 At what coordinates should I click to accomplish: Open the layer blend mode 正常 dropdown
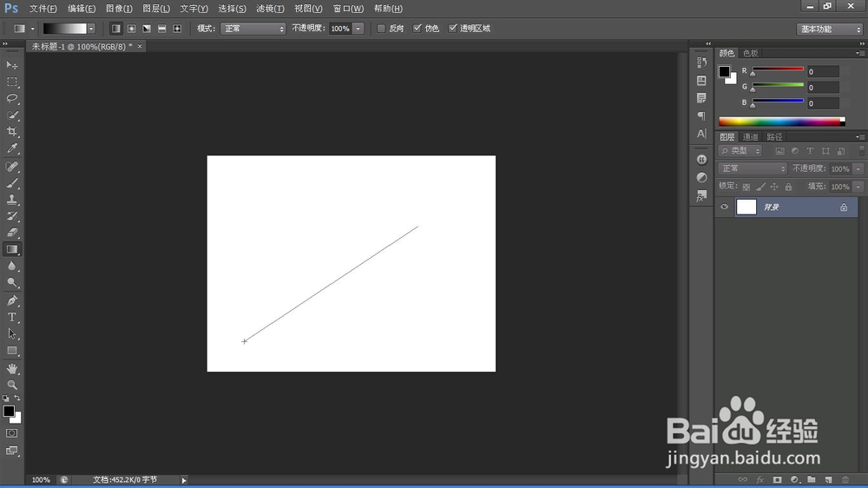[x=753, y=168]
